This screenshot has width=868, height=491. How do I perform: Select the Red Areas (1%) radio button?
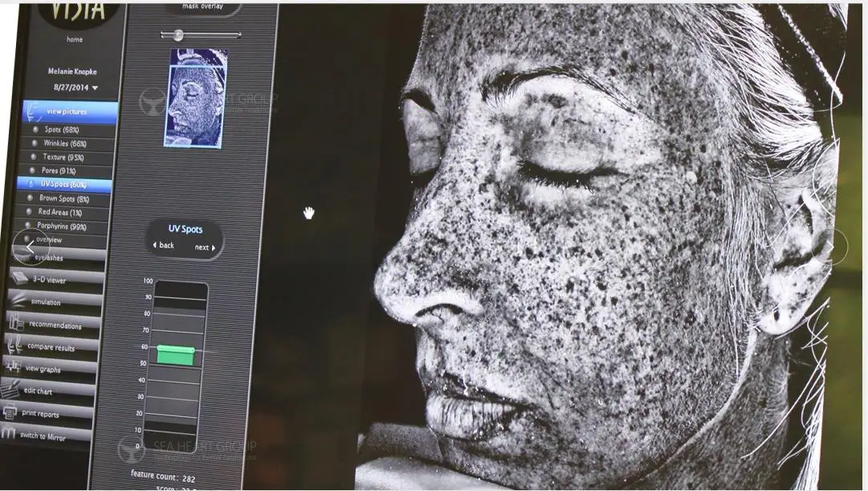point(29,211)
